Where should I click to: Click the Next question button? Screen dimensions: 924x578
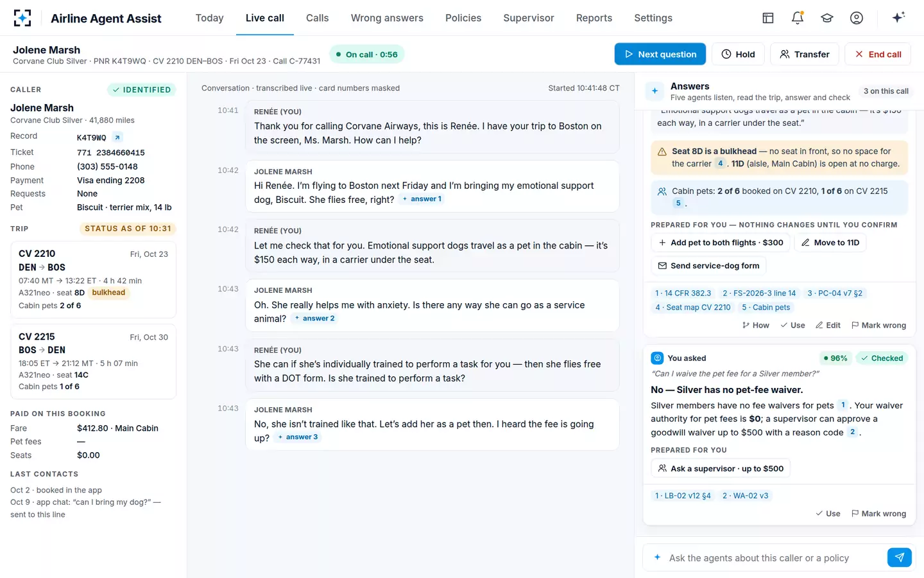pyautogui.click(x=660, y=55)
